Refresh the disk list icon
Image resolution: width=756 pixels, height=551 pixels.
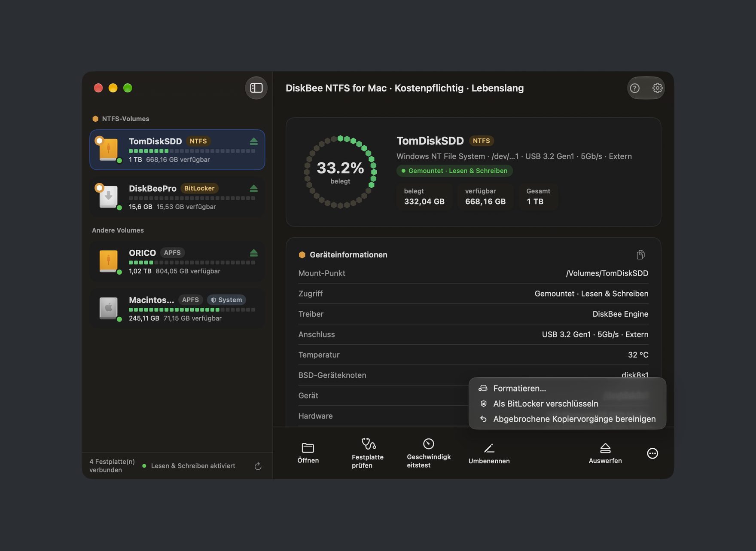click(x=258, y=466)
